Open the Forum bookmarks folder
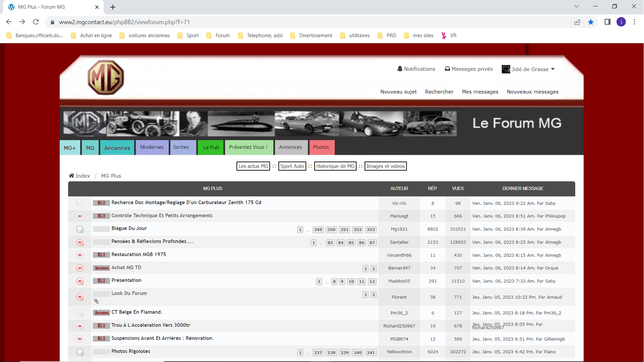The height and width of the screenshot is (362, 644). coord(218,36)
